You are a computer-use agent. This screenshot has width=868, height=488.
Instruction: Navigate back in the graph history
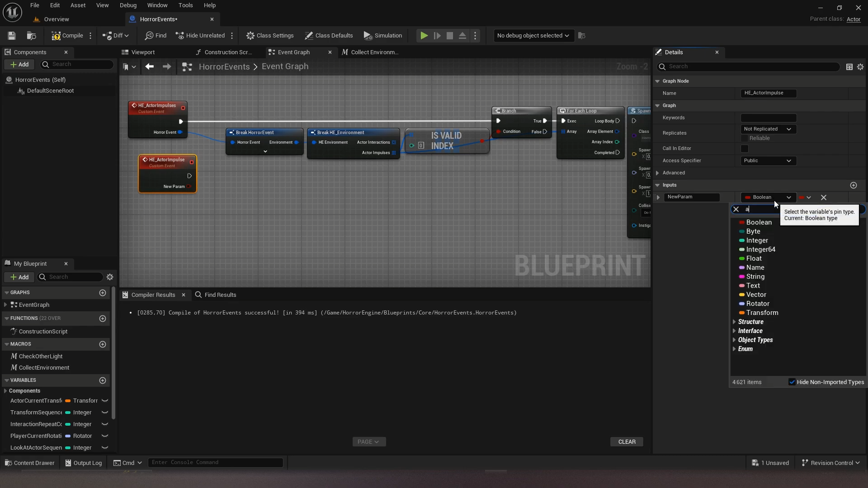[150, 66]
